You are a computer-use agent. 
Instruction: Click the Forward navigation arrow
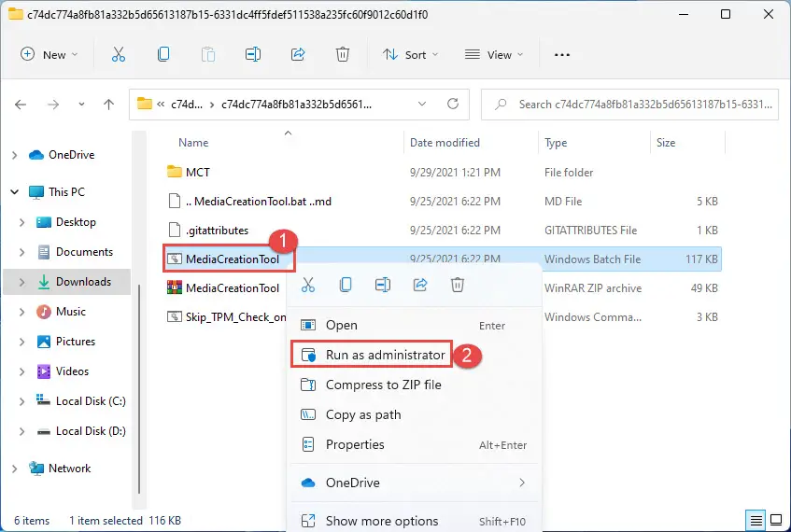(x=53, y=105)
